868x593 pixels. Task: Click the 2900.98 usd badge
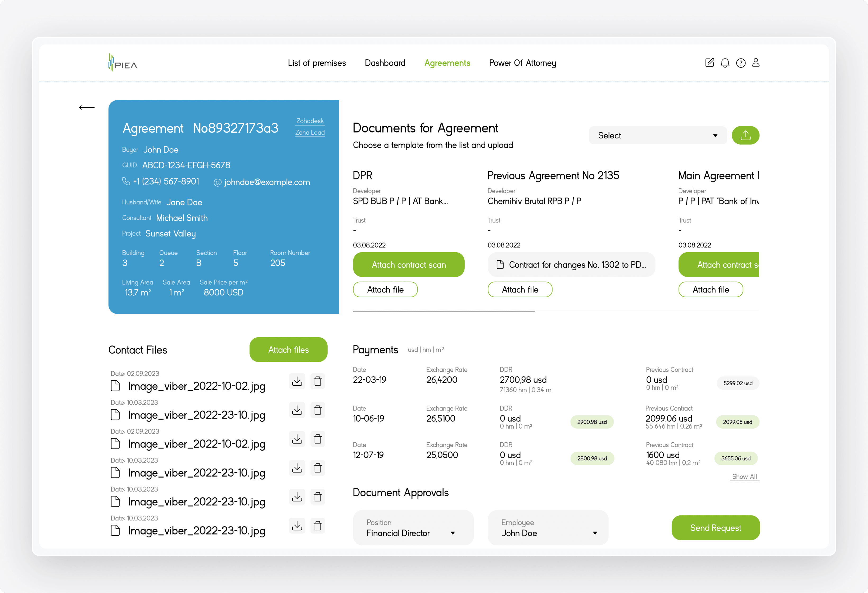[592, 422]
